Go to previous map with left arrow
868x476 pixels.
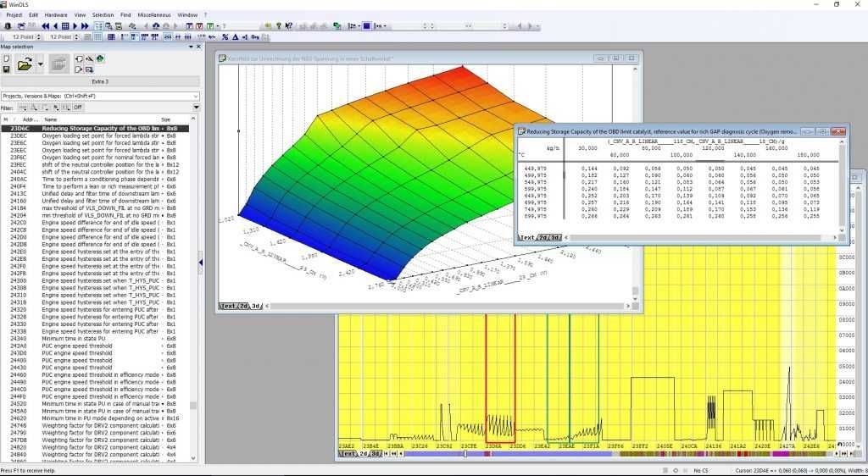[55, 26]
